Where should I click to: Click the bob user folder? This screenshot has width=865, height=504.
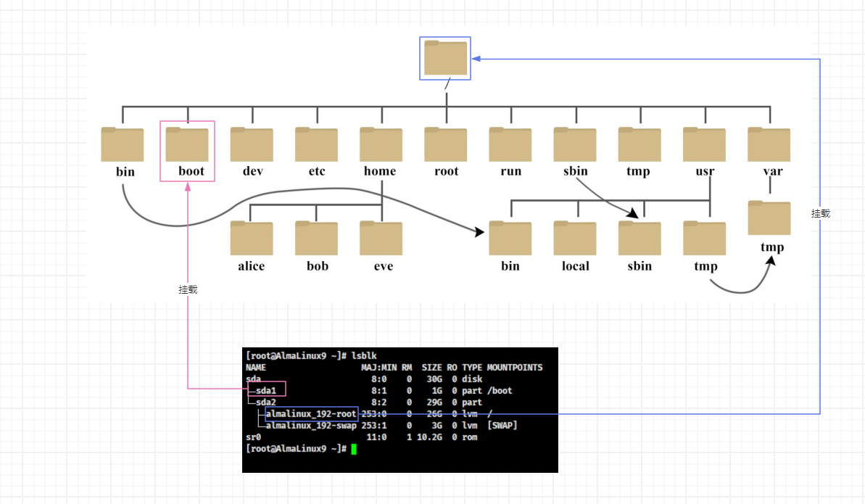316,239
